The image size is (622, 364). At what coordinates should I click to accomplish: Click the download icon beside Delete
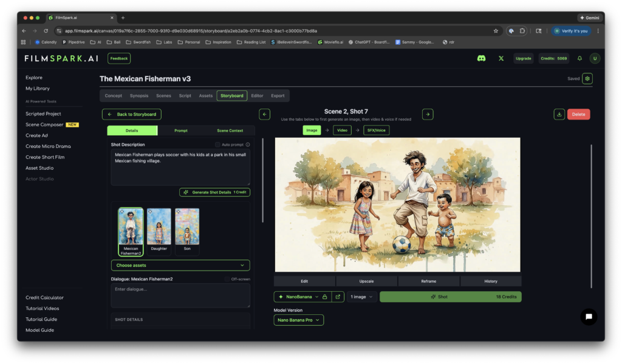pyautogui.click(x=560, y=114)
